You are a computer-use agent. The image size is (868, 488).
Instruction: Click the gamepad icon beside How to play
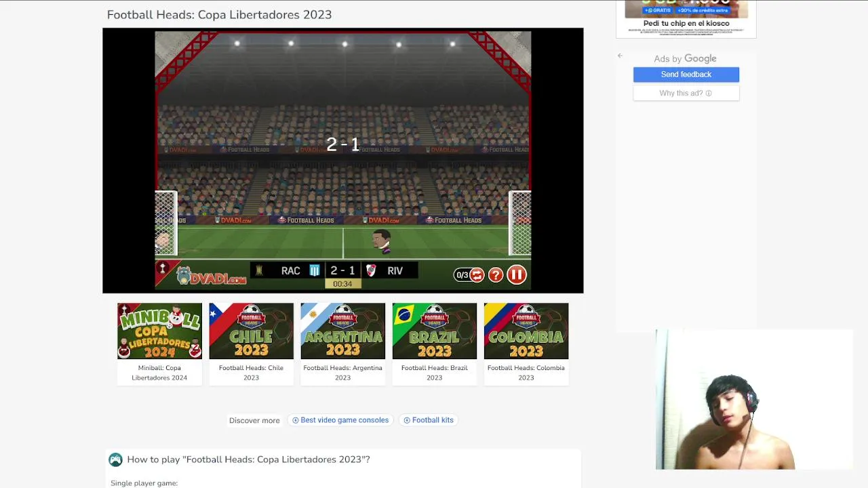[116, 460]
